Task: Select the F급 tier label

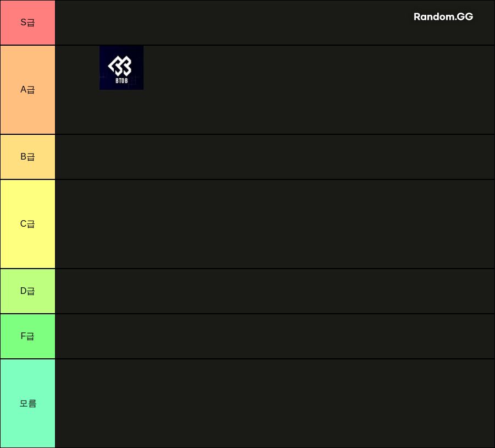Action: point(28,336)
